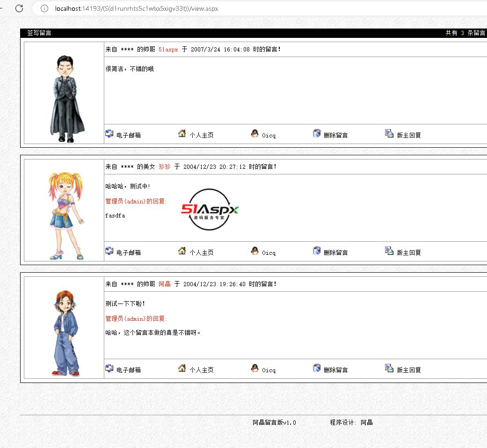487x448 pixels.
Task: Click delete message icon in 珍珍's post
Action: 317,251
